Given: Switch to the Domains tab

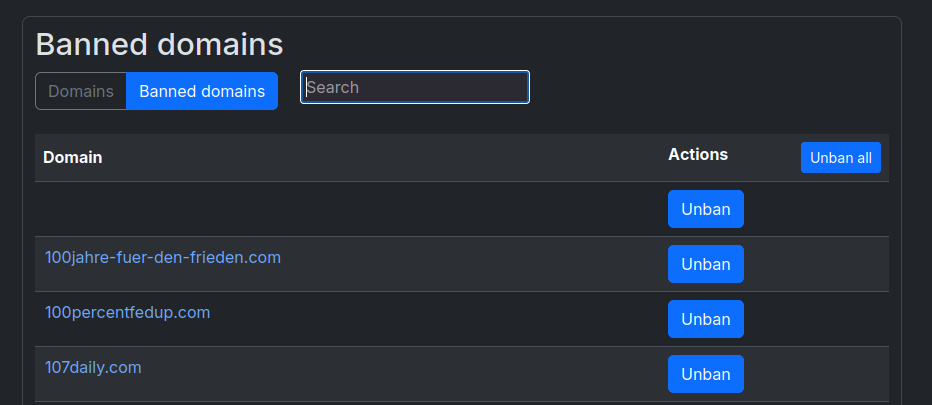Looking at the screenshot, I should pos(81,91).
